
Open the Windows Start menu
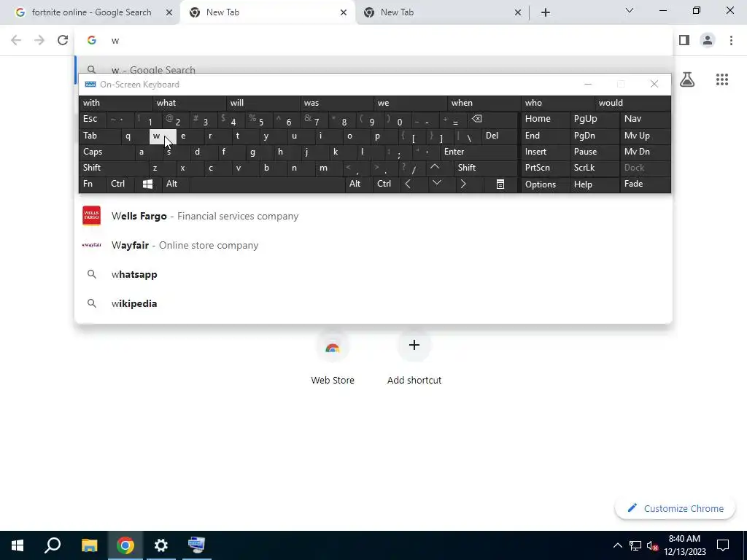coord(18,545)
